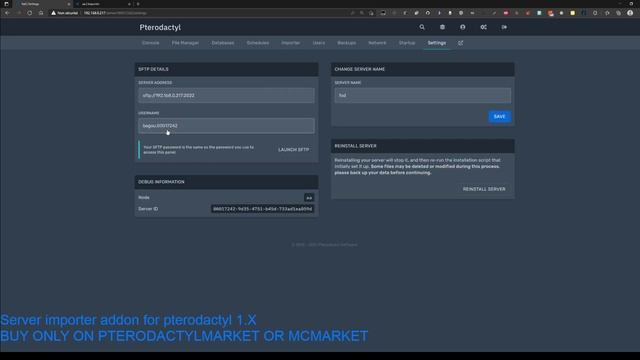Switch to the Schedules tab
The height and width of the screenshot is (360, 640).
pos(258,43)
